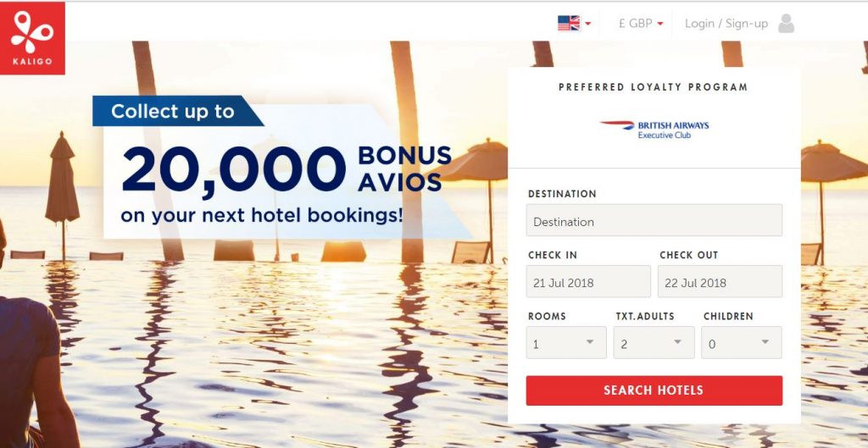Image resolution: width=868 pixels, height=448 pixels.
Task: Expand the Adults count dropdown
Action: [x=654, y=342]
